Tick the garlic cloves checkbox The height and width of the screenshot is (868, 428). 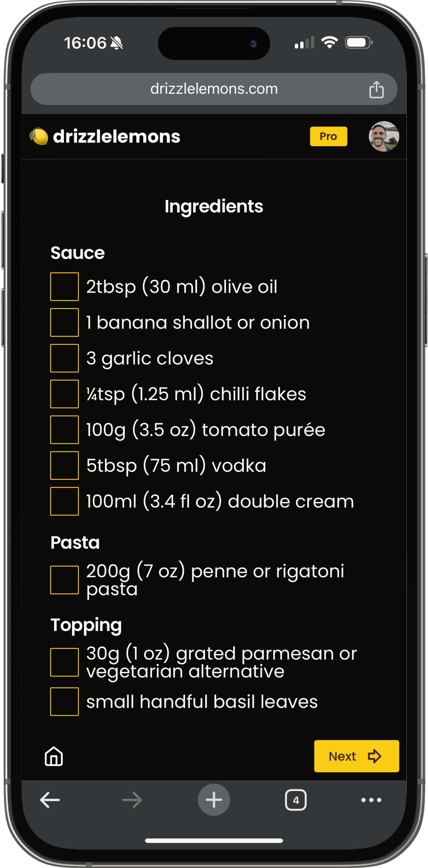[64, 358]
